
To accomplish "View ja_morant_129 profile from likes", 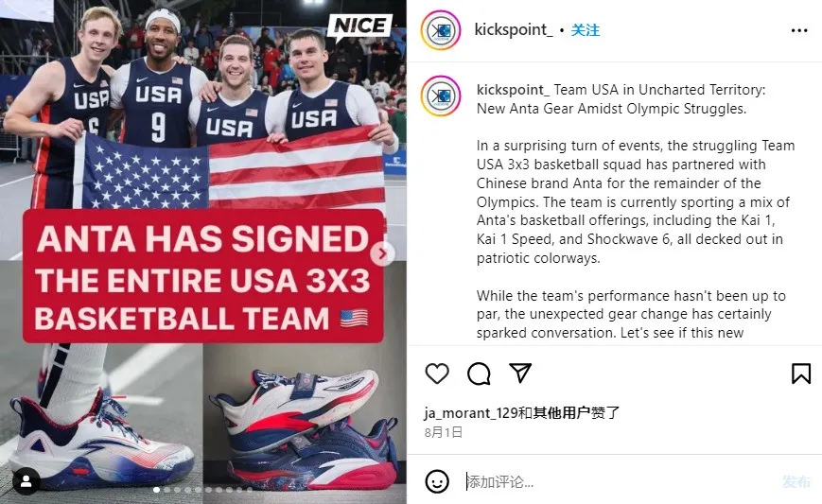I will [x=471, y=413].
